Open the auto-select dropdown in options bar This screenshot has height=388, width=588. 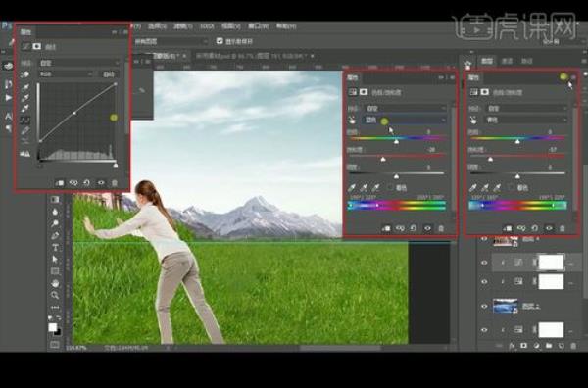click(171, 41)
